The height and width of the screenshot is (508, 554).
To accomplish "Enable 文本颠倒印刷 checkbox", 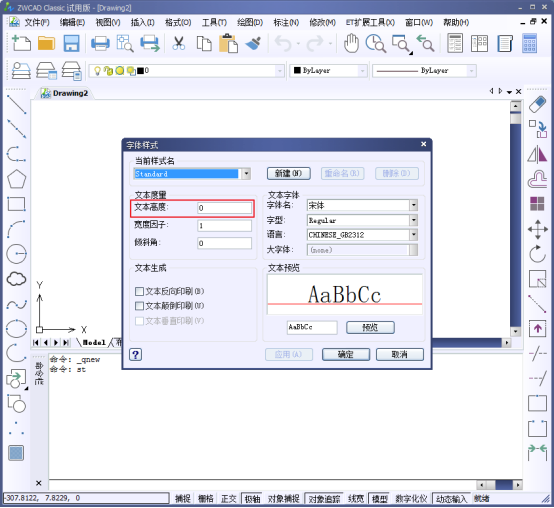I will tap(140, 306).
